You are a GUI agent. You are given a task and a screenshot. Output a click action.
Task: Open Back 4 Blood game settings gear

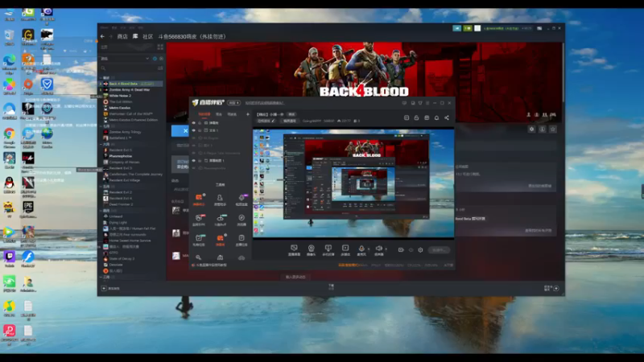tap(531, 129)
